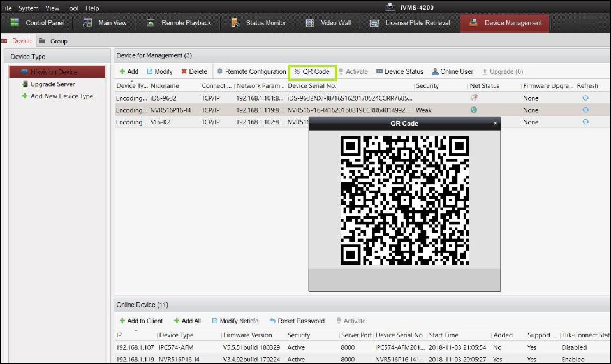Sort online devices by Firmware Version

coord(247,335)
